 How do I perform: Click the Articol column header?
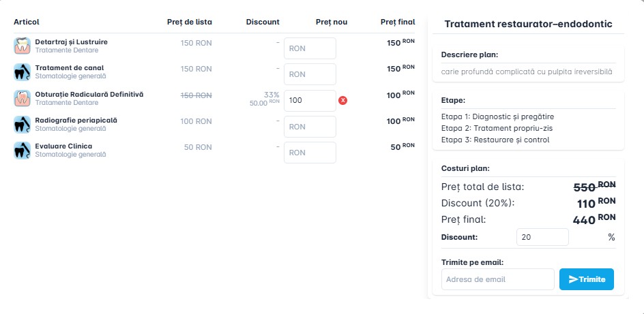27,22
